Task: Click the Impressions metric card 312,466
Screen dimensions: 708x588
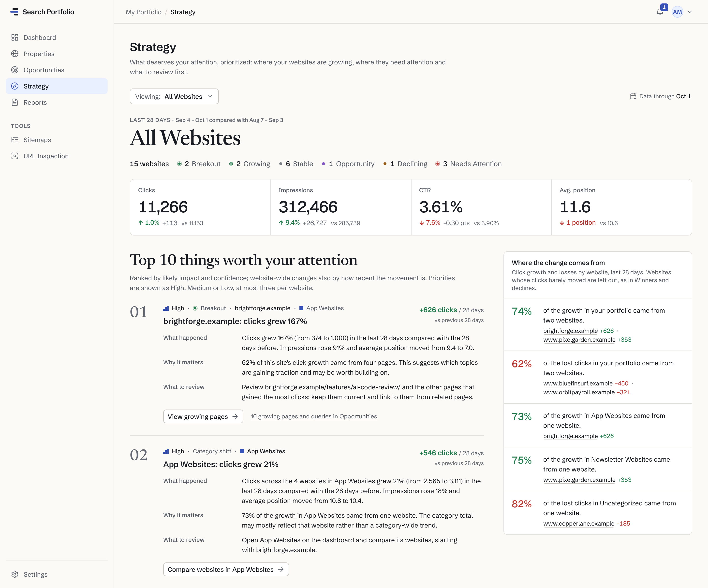Action: 341,207
